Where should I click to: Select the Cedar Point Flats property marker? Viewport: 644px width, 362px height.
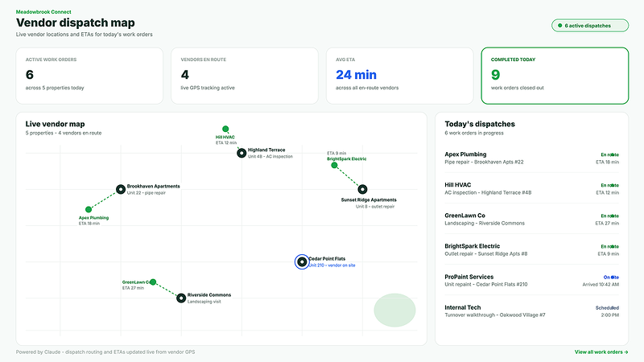(x=302, y=262)
